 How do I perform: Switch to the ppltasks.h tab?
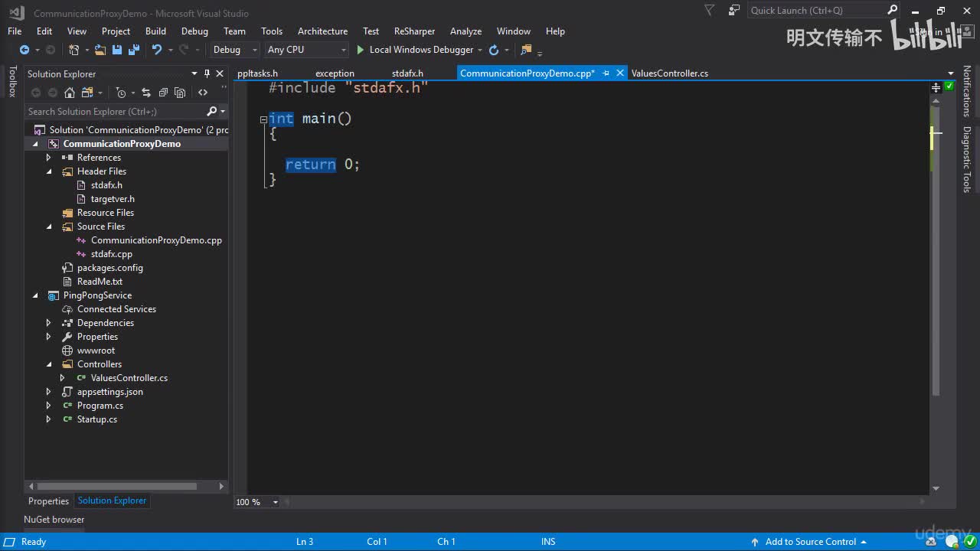pos(257,73)
